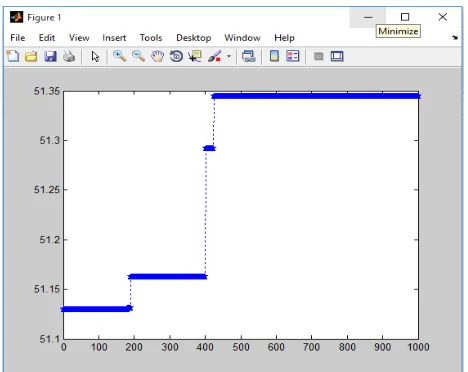Click the Link Plot icon
The image size is (468, 372).
pos(249,56)
